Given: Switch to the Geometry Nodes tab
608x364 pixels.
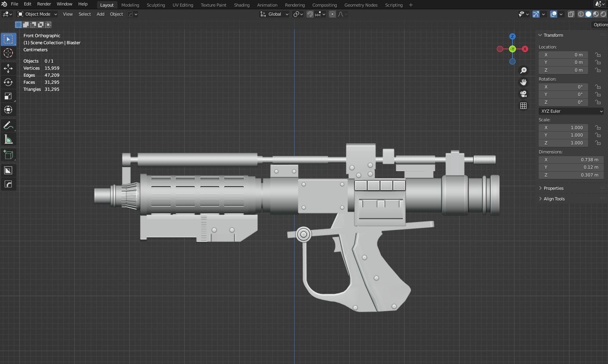Looking at the screenshot, I should coord(361,5).
